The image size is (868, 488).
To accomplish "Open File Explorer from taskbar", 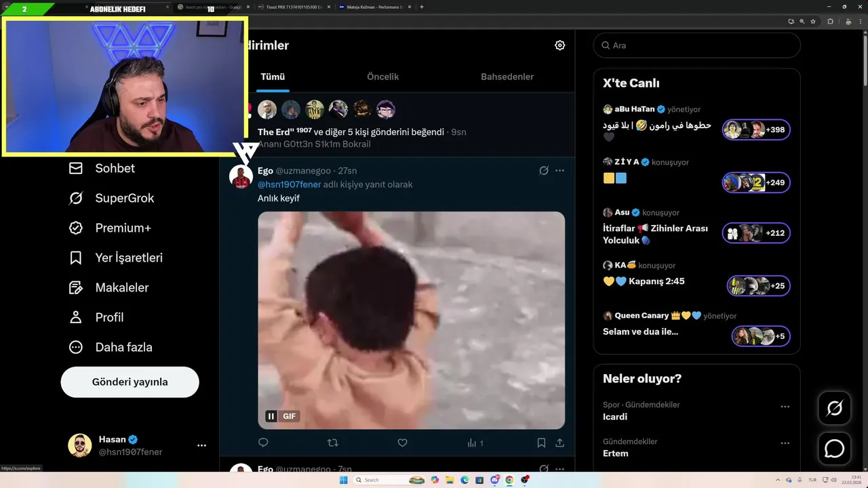I will point(450,480).
